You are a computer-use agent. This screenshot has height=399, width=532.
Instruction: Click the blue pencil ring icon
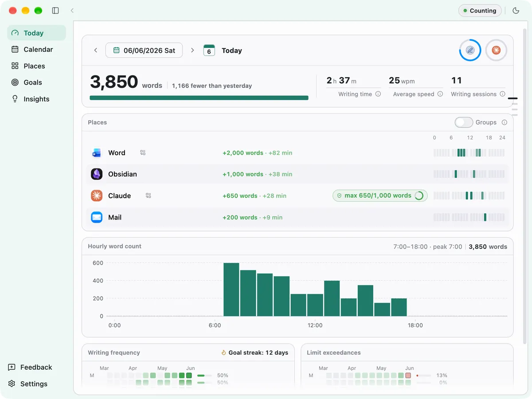click(470, 50)
